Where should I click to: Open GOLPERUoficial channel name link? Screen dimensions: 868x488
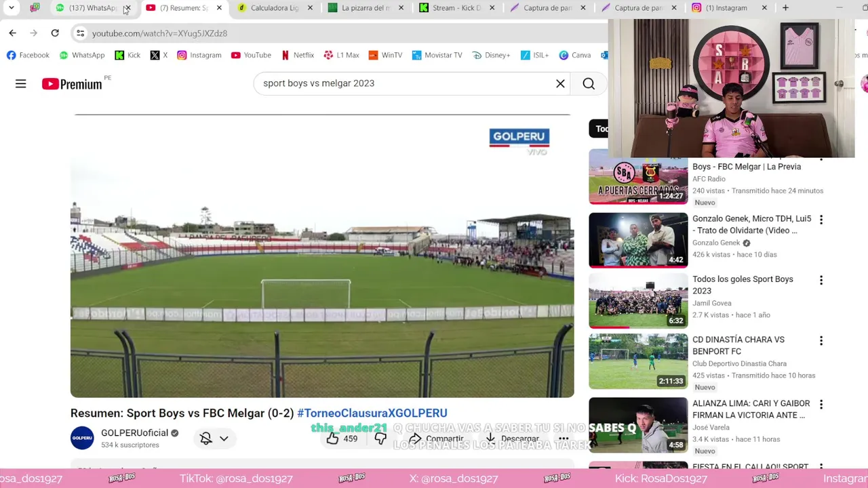pos(134,432)
